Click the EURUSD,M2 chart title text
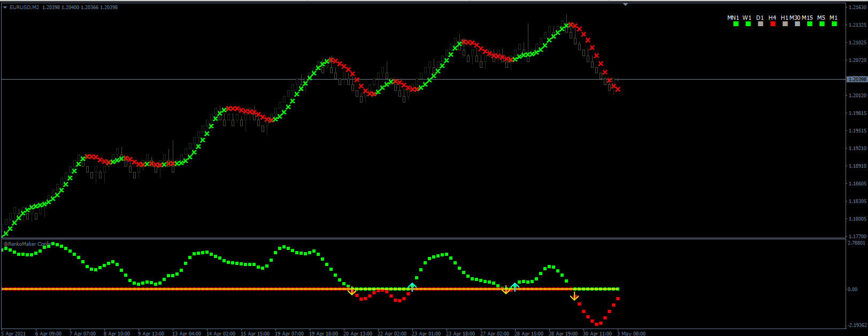 coord(24,7)
